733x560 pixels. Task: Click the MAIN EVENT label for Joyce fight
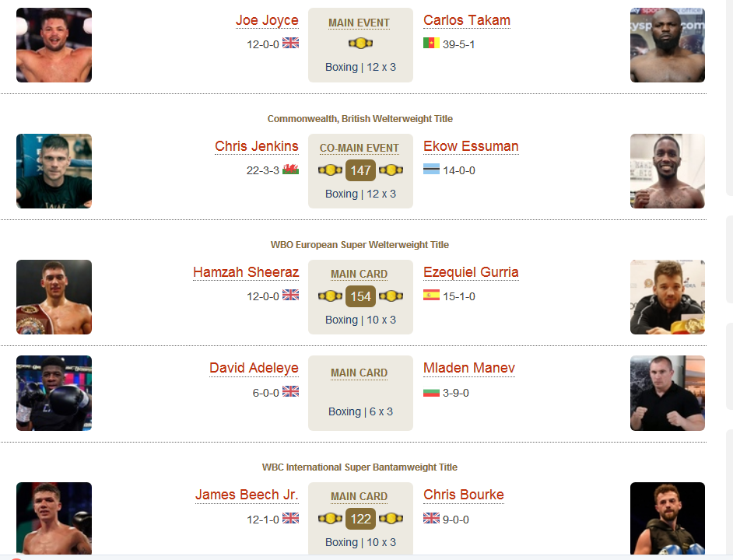tap(359, 23)
